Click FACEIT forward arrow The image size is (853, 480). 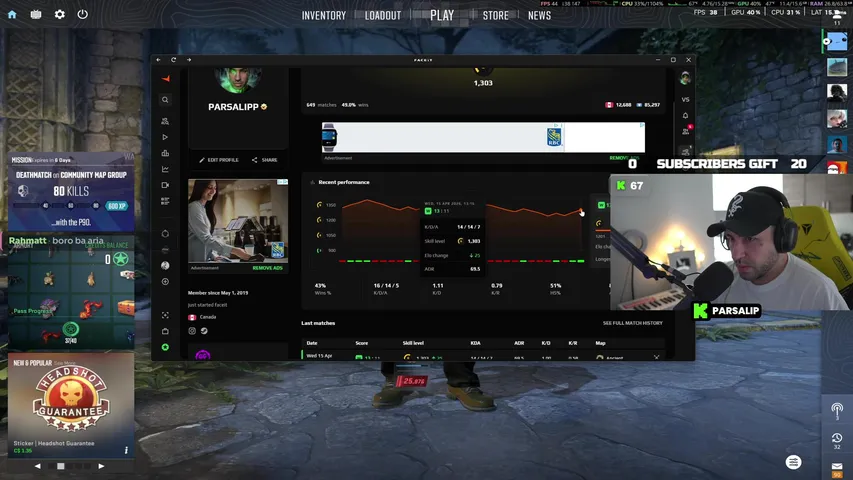(x=189, y=60)
